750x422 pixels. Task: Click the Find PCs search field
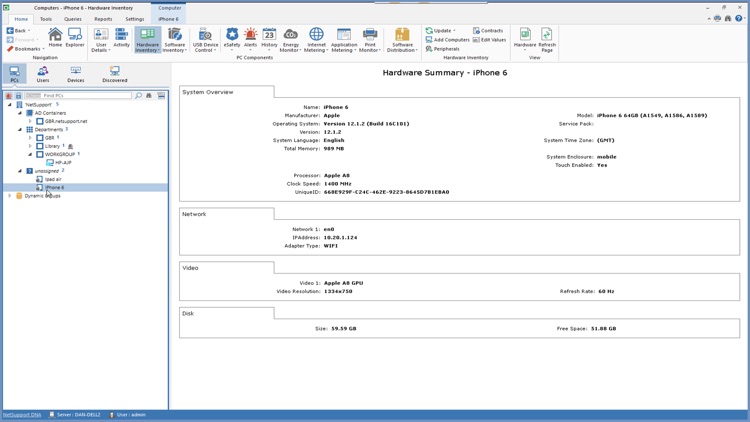78,96
